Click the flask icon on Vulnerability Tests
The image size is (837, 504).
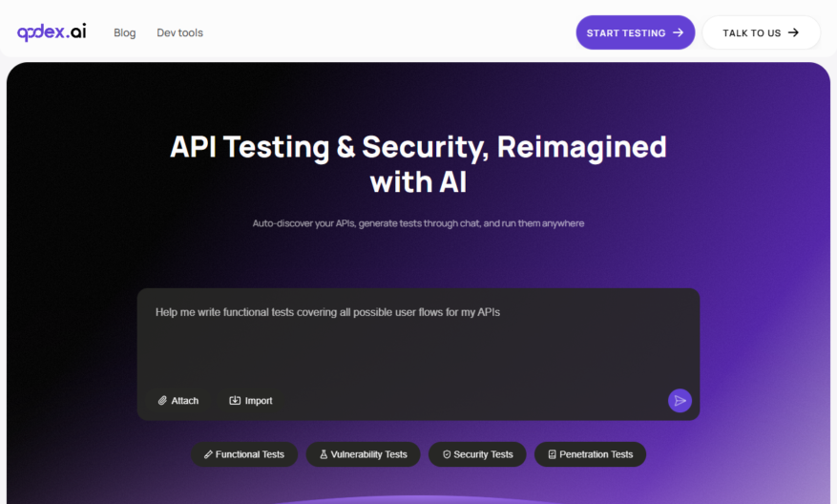click(x=324, y=454)
